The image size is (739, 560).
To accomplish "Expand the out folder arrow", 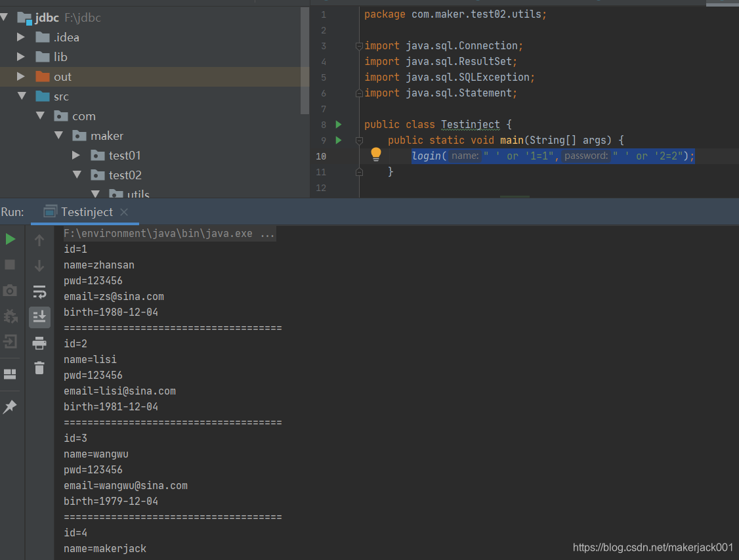I will 21,76.
